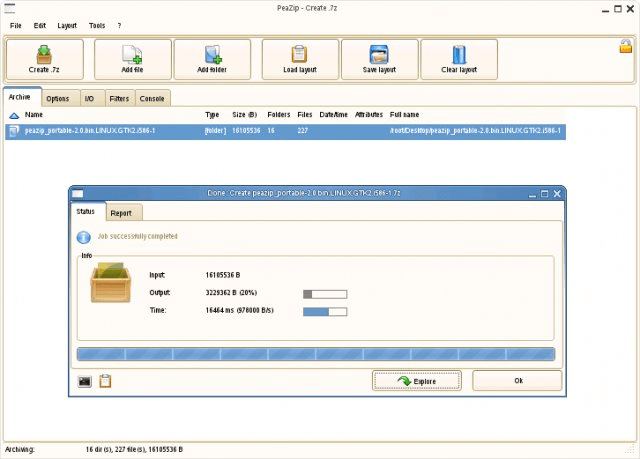Select the Status tab in the dialog
The image size is (640, 459).
coord(88,211)
